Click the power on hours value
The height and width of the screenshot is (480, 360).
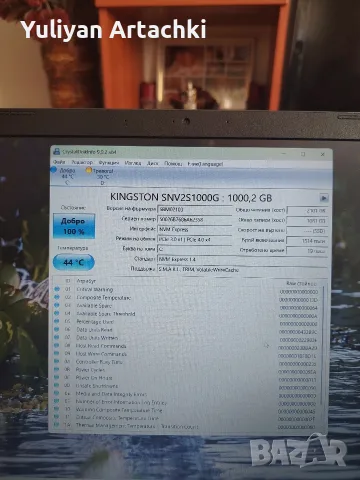click(307, 251)
